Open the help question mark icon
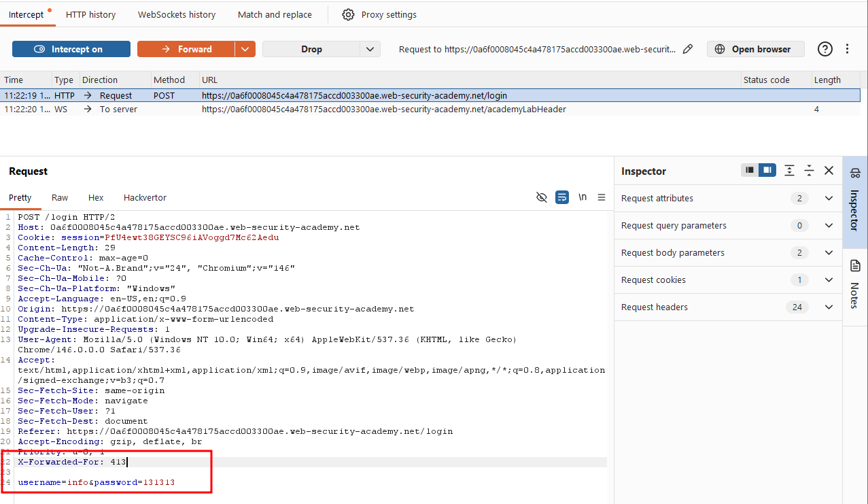The image size is (868, 504). (825, 49)
